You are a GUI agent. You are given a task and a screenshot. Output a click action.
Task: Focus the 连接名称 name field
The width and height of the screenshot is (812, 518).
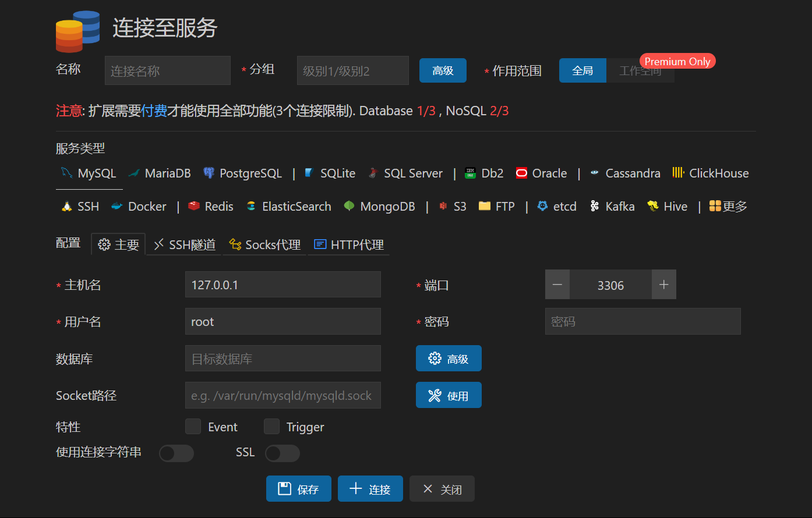pyautogui.click(x=168, y=70)
